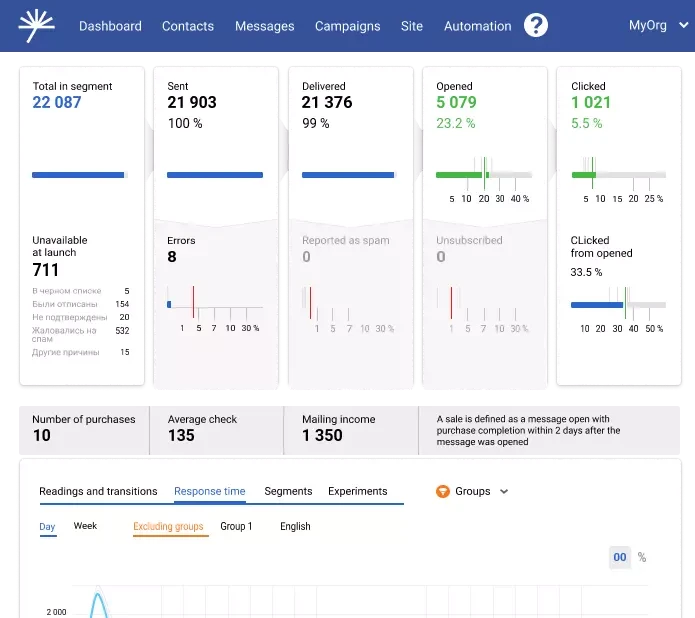Viewport: 695px width, 618px height.
Task: Click the orange Groups filter icon
Action: click(x=443, y=491)
